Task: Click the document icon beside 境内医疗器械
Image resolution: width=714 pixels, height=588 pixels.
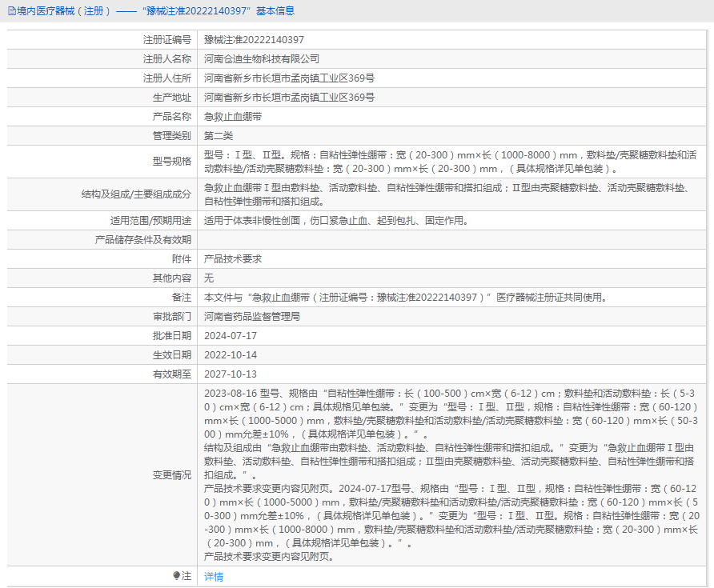Action: coord(11,11)
